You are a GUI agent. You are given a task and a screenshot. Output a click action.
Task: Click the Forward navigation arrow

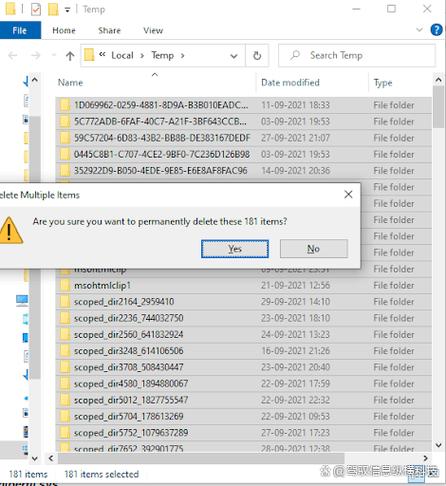click(35, 55)
